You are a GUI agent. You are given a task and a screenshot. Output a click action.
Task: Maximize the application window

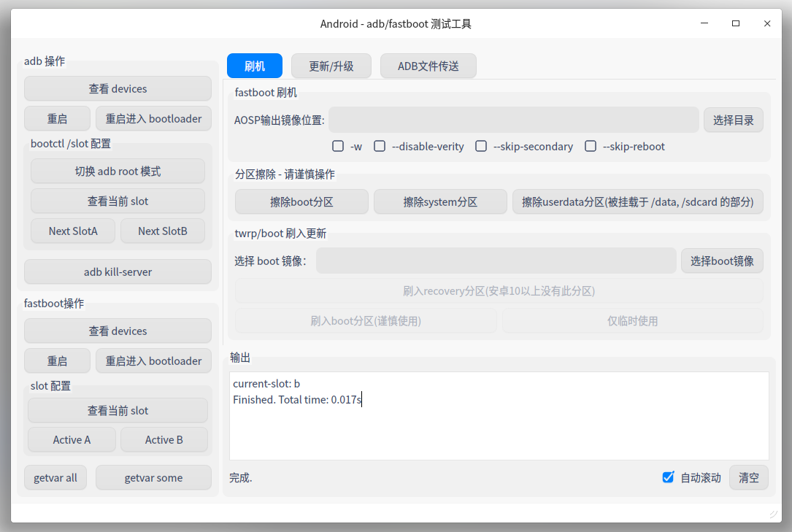coord(736,23)
